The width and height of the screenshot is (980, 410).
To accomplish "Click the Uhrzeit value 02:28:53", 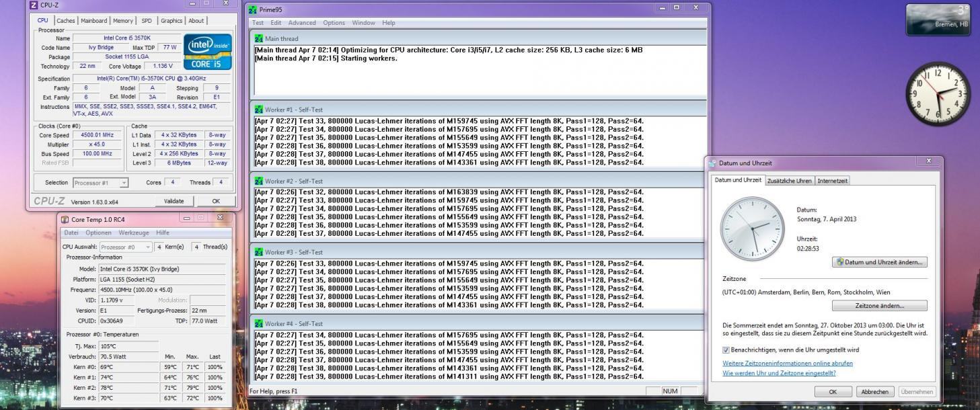I will pos(808,248).
